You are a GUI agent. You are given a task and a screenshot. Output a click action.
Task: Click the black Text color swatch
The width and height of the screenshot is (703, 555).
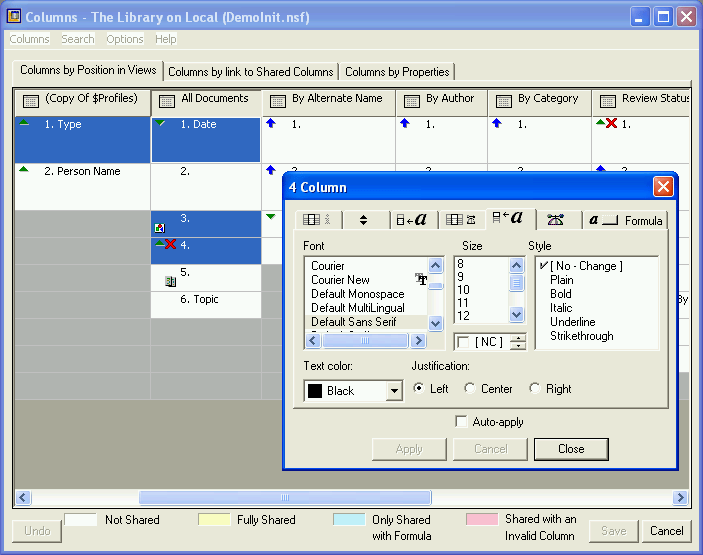coord(315,391)
